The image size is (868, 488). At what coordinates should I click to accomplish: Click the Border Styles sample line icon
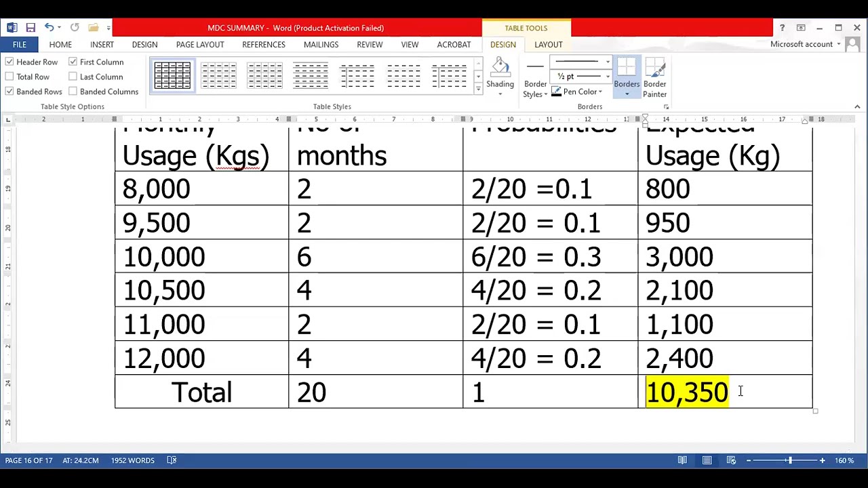tap(535, 67)
